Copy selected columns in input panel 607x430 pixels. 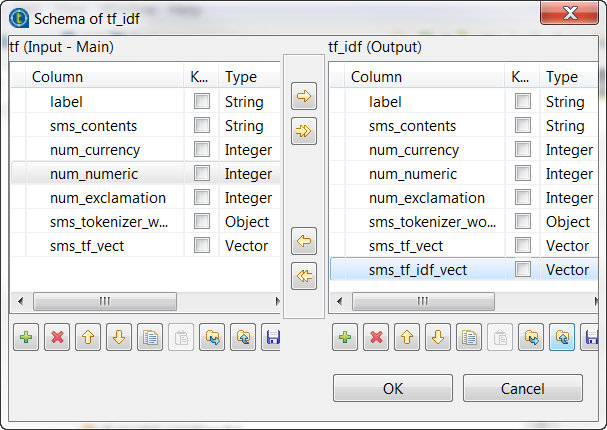coord(149,338)
